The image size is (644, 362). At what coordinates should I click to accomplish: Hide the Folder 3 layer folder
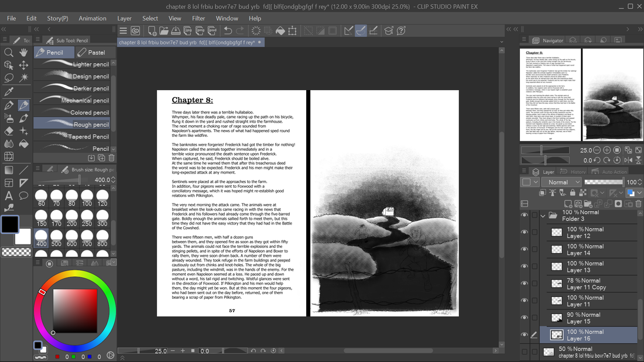point(525,215)
